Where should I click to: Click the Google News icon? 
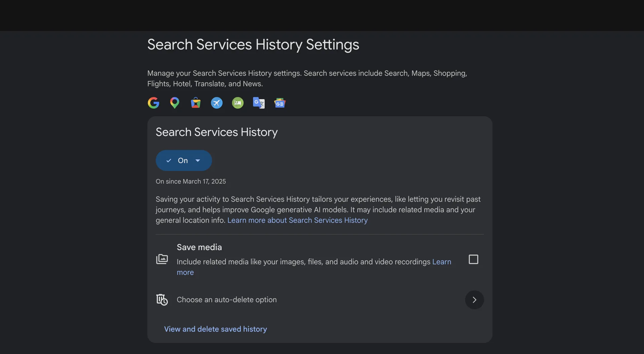[x=280, y=103]
